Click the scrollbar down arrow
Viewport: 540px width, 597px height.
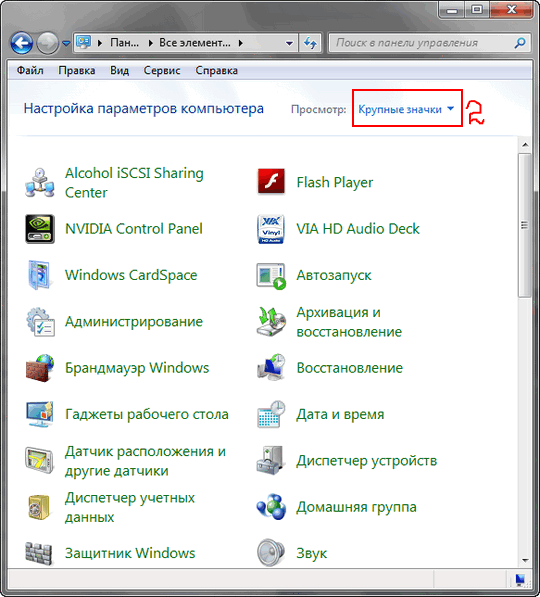click(525, 560)
